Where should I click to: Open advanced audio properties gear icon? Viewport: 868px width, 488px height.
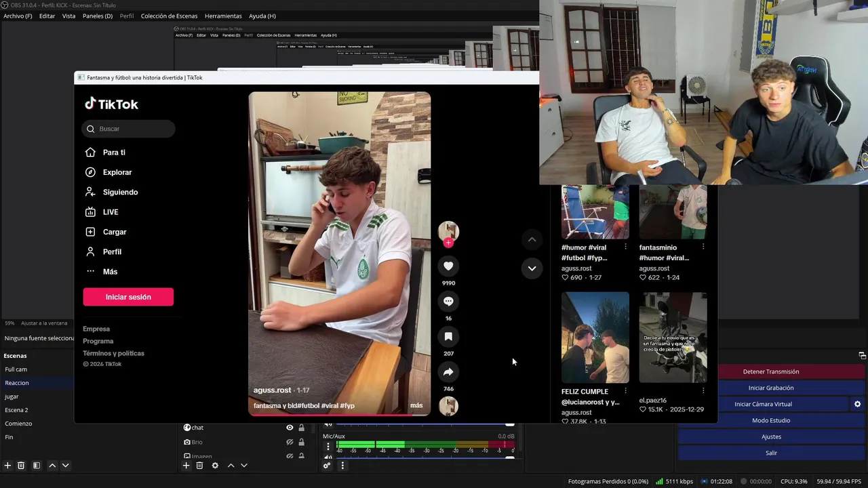327,466
